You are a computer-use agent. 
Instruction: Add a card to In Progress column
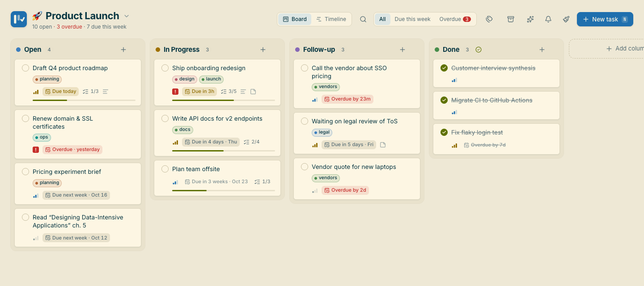tap(263, 50)
